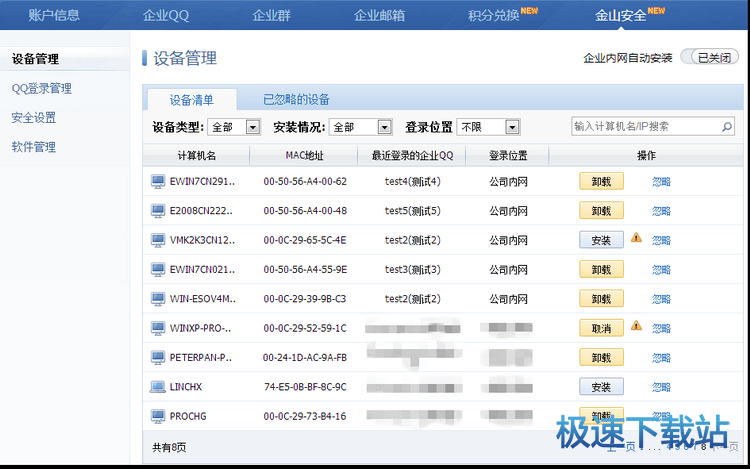750x469 pixels.
Task: Click 取消 button for WINXP-PRO
Action: coord(601,328)
